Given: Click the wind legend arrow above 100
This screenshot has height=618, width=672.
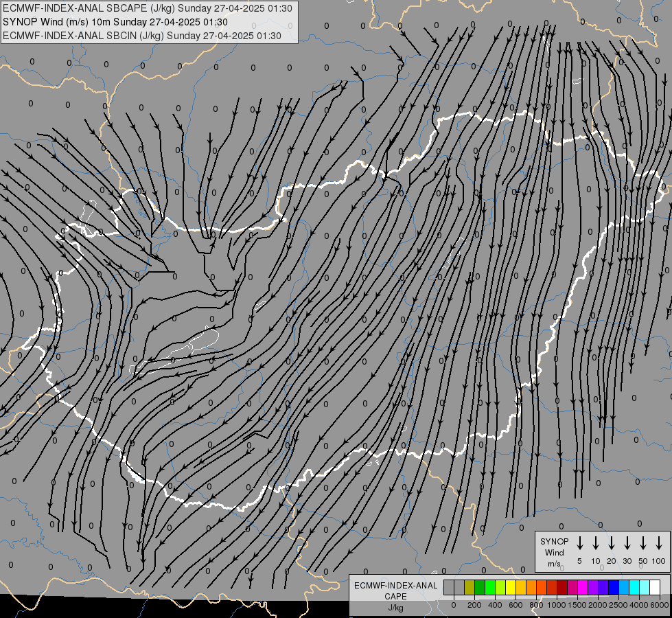Looking at the screenshot, I should (x=659, y=543).
